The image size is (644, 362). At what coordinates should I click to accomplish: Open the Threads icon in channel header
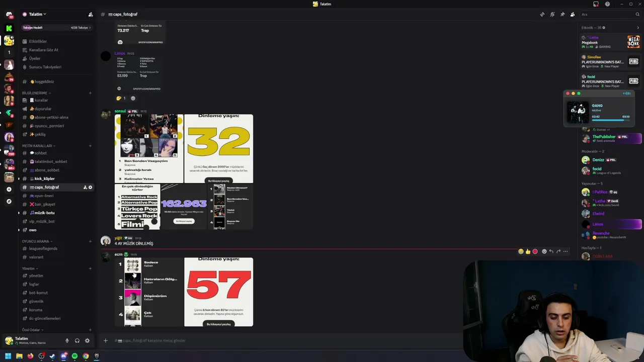click(x=542, y=14)
